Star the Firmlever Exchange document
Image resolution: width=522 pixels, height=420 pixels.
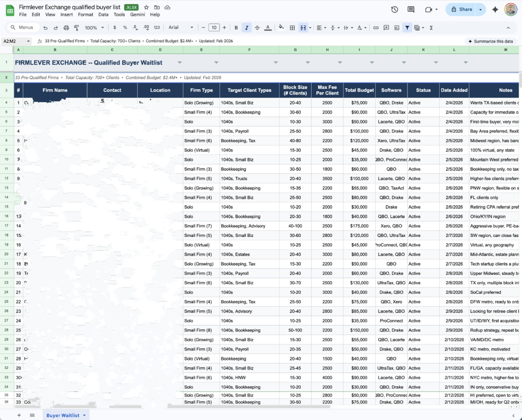pyautogui.click(x=146, y=7)
